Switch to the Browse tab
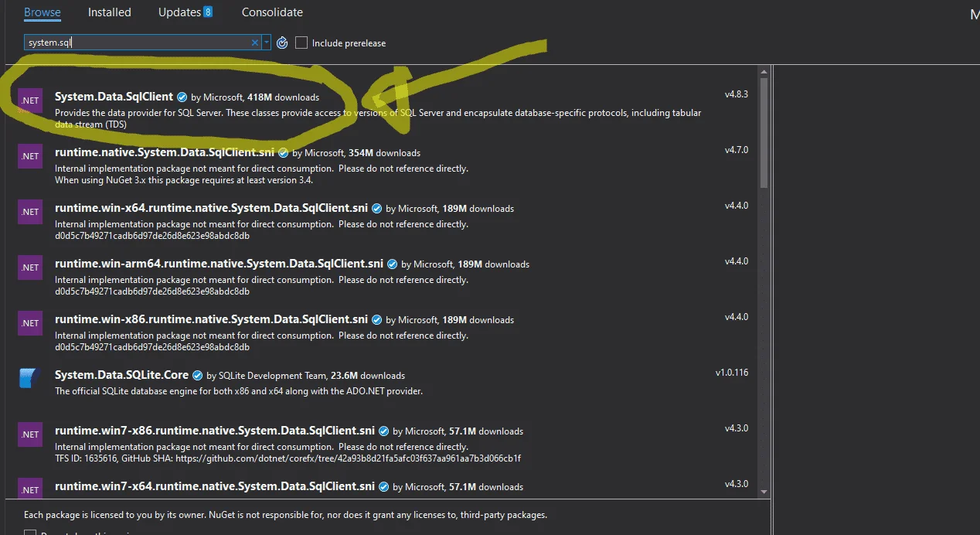The width and height of the screenshot is (980, 535). click(42, 12)
